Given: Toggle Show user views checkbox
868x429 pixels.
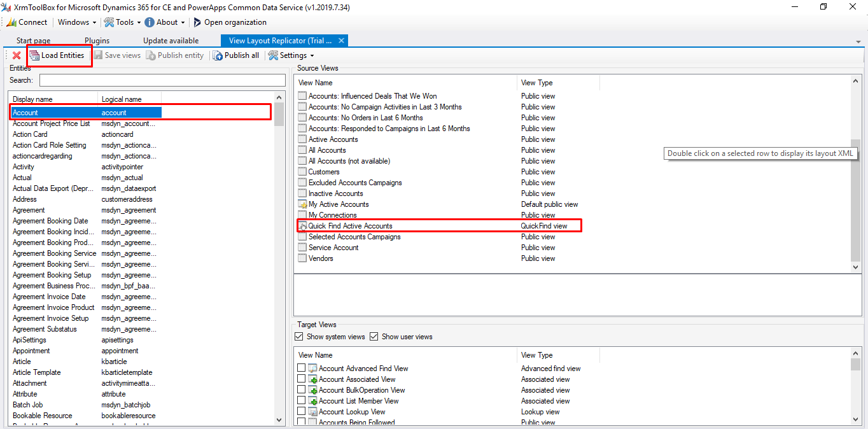Looking at the screenshot, I should [x=374, y=337].
